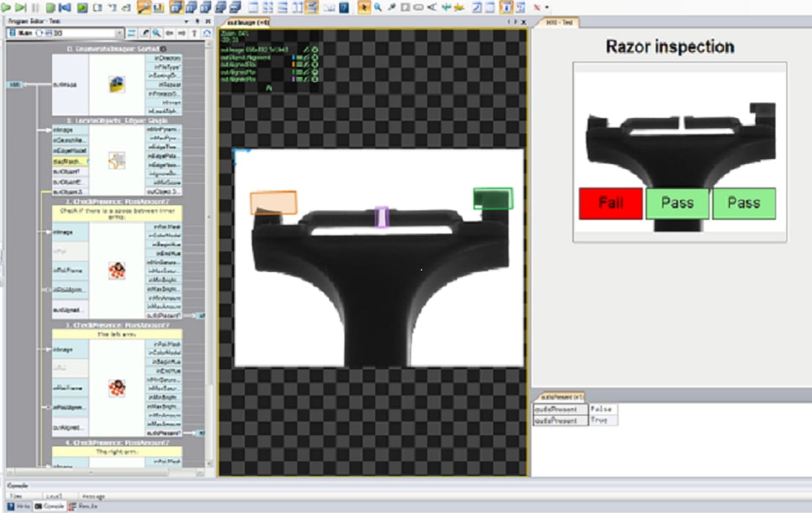Open the Console tab at bottom
The width and height of the screenshot is (812, 513).
50,506
